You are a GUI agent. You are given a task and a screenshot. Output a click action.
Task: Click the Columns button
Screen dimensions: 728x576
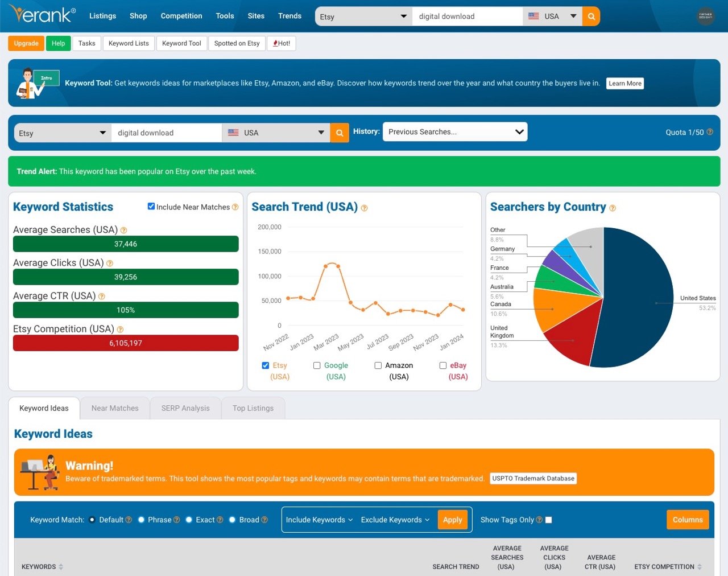[688, 520]
